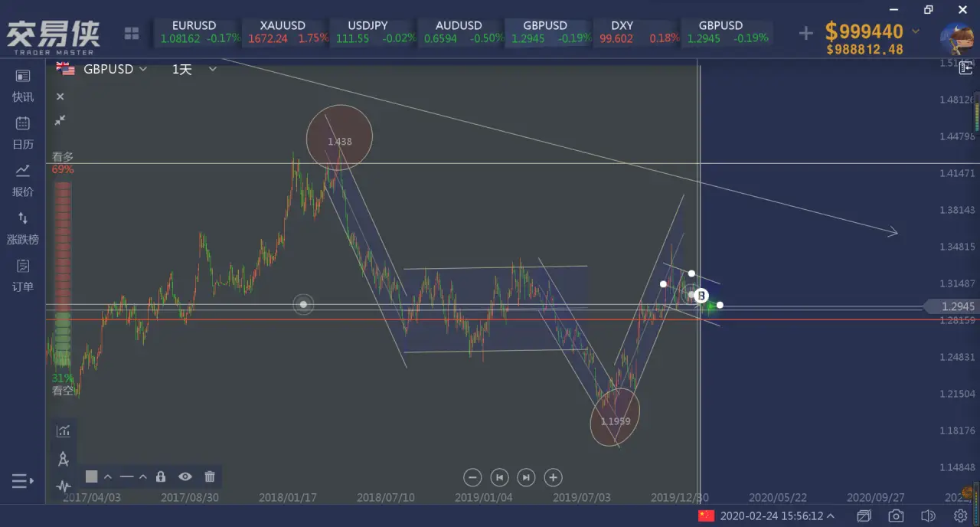
Task: Click the green arrow marker near price
Action: (x=710, y=307)
